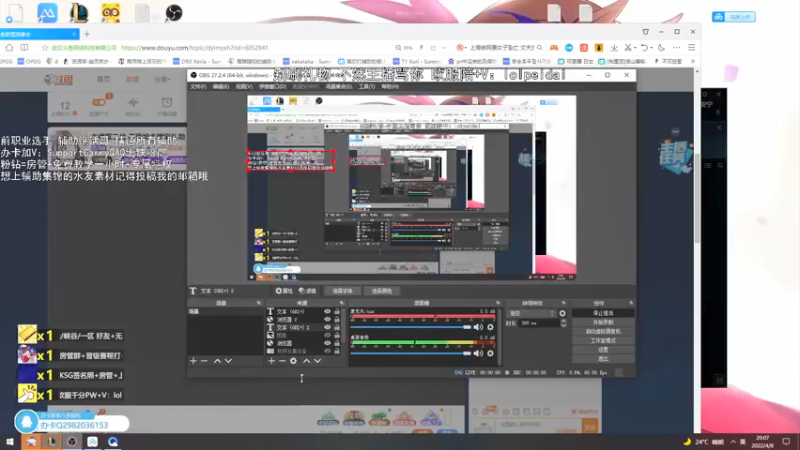The width and height of the screenshot is (800, 450).
Task: Open source properties gear in sources footer
Action: pos(293,361)
